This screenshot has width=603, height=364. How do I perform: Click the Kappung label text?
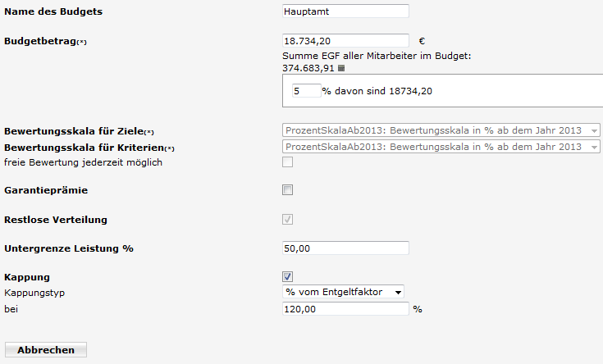[27, 278]
